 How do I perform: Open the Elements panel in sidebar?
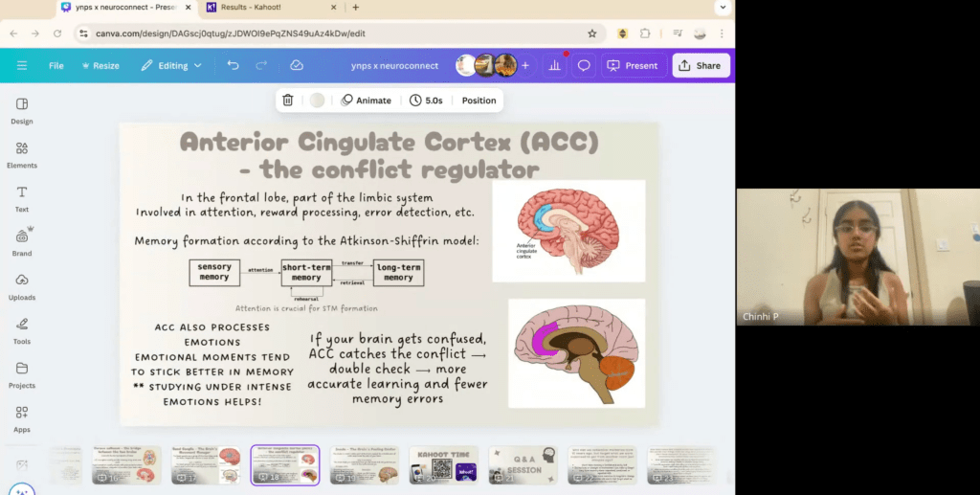tap(22, 154)
